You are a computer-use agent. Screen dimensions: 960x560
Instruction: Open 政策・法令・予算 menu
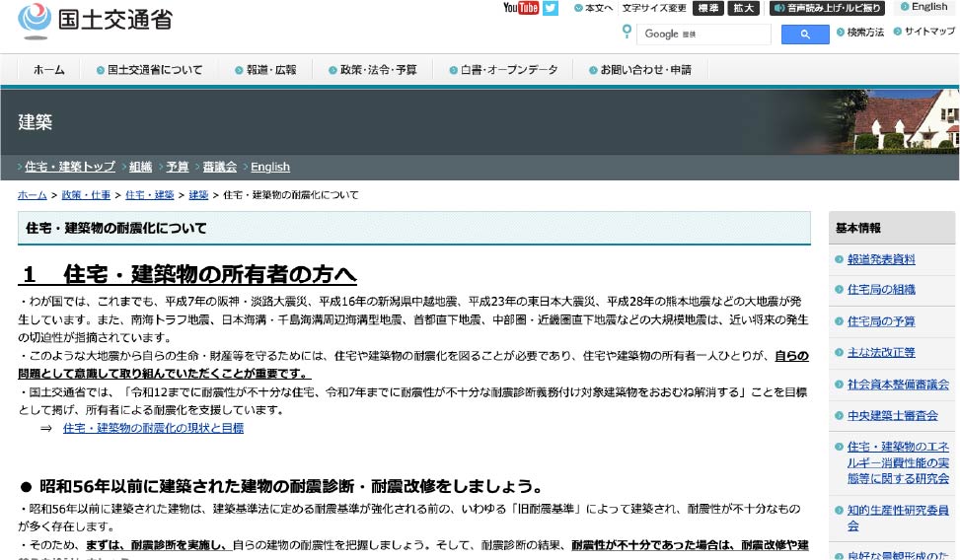373,70
